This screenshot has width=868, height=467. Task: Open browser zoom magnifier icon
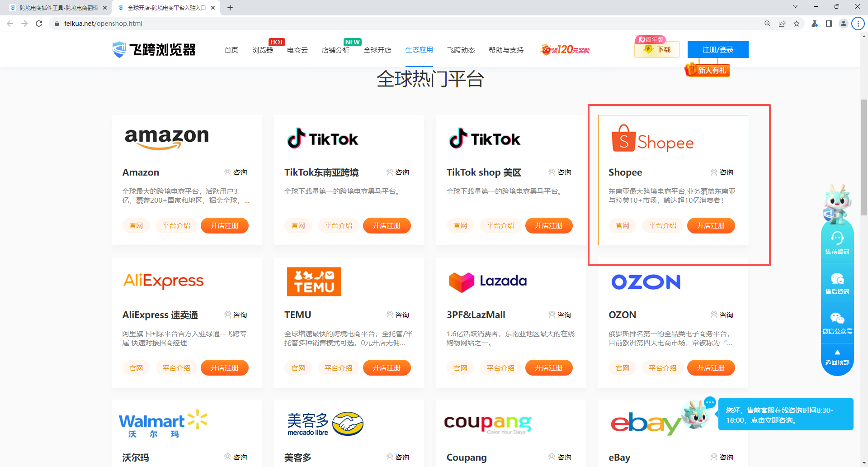tap(767, 24)
